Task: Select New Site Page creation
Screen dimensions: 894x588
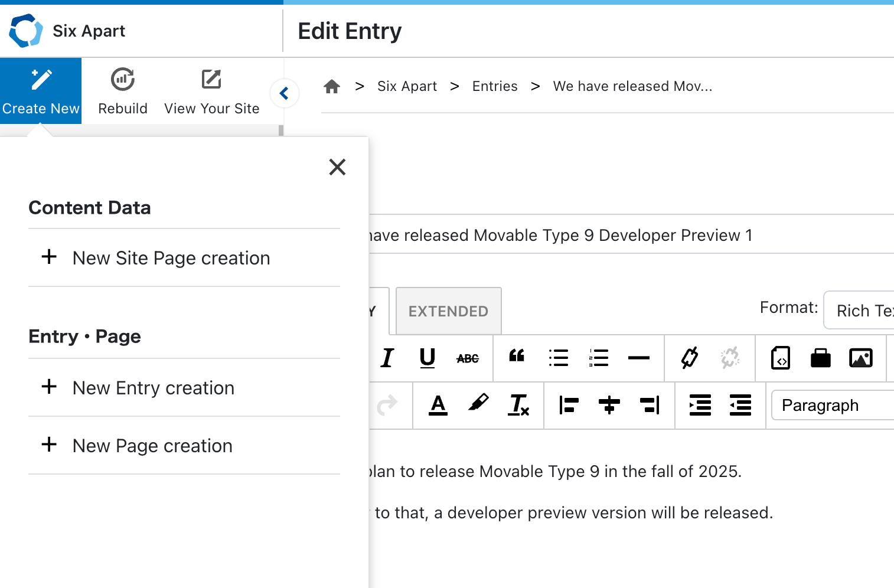Action: click(x=171, y=258)
